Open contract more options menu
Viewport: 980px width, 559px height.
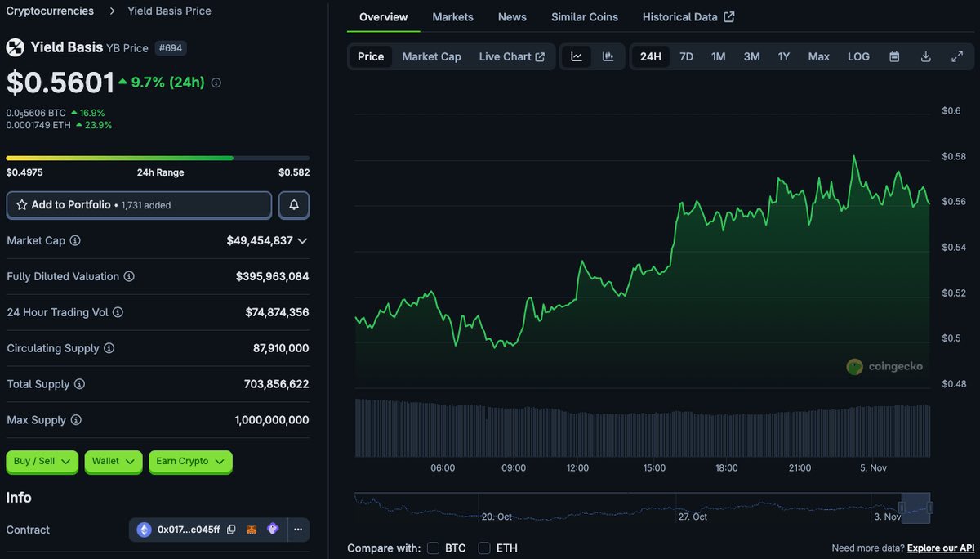click(298, 530)
